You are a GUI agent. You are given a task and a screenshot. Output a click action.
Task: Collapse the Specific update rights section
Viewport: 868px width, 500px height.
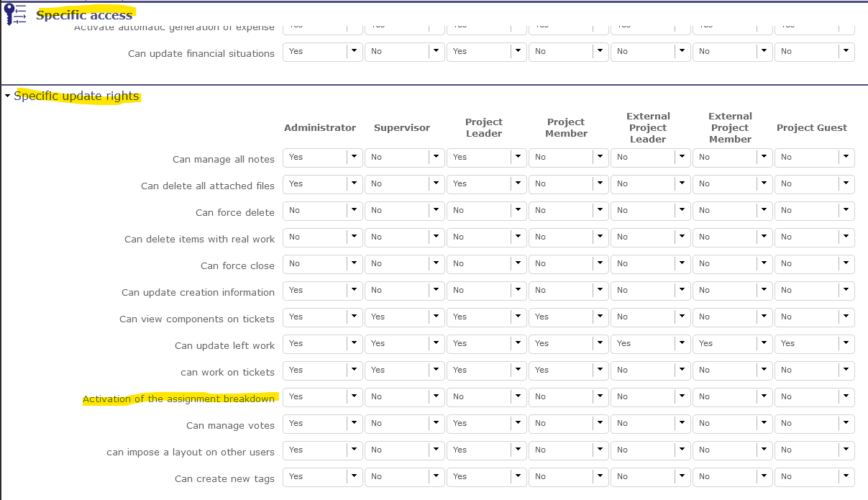(8, 96)
